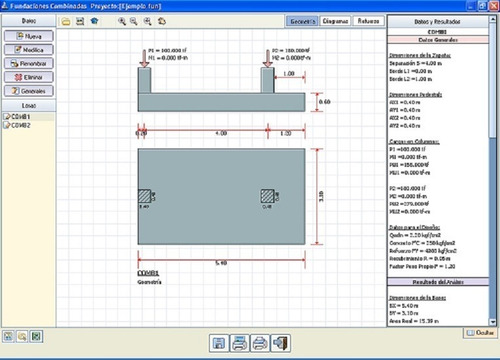This screenshot has width=500, height=360.
Task: Open the Generales settings button
Action: 29,91
